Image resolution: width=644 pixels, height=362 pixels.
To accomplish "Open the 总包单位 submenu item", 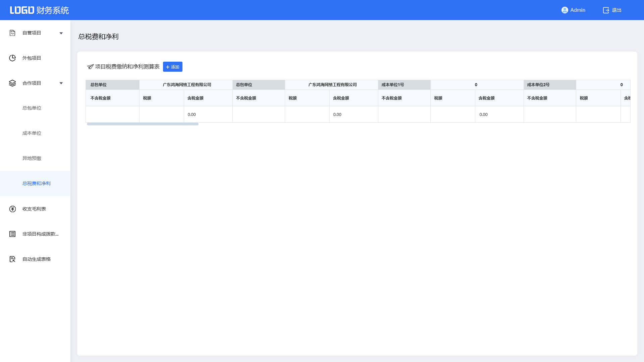I will coord(32,108).
